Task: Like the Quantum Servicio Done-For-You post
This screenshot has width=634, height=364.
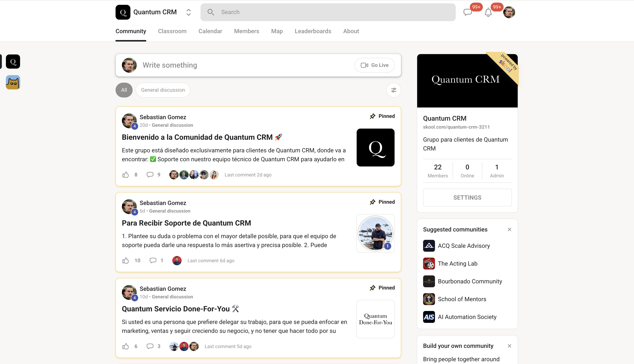Action: [x=126, y=346]
